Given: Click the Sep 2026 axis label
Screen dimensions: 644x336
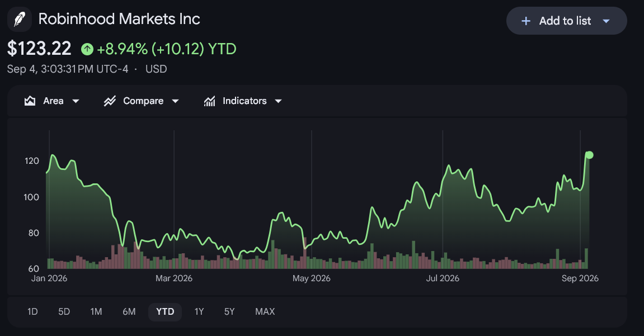Looking at the screenshot, I should (x=580, y=278).
